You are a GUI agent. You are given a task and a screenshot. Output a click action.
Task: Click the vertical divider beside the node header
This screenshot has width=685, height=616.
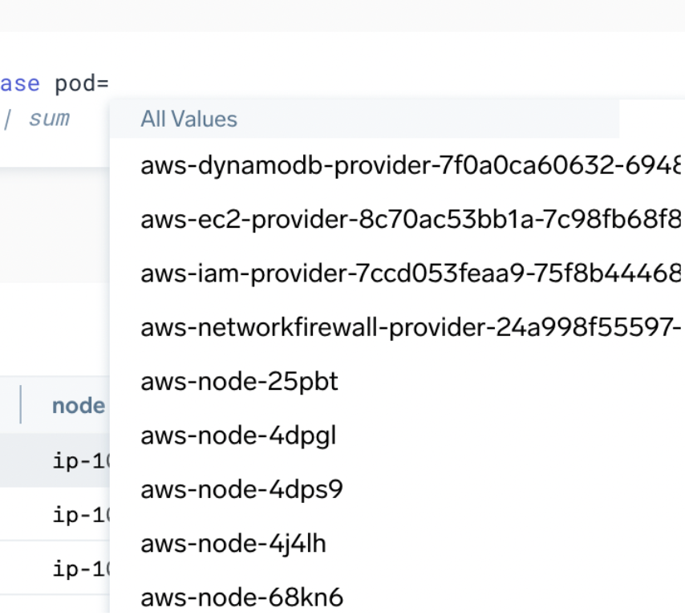(x=21, y=405)
